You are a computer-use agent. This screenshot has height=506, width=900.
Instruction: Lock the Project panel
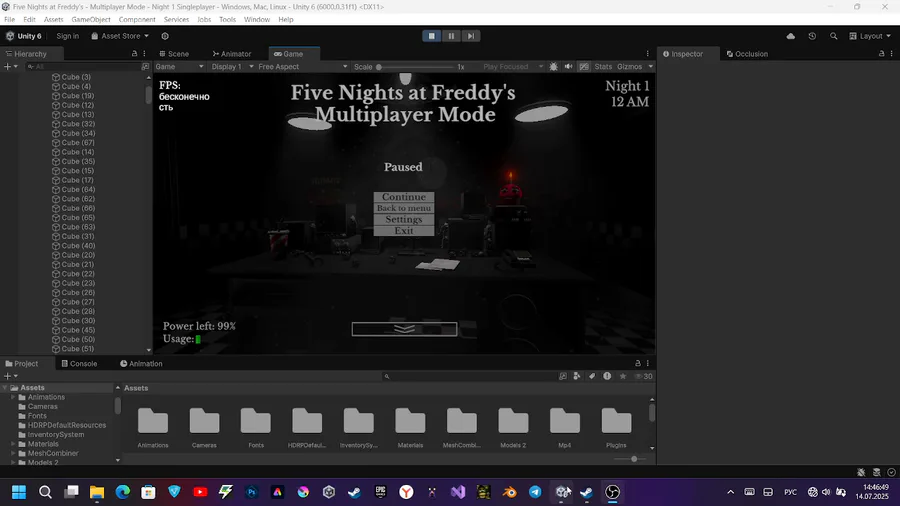638,363
